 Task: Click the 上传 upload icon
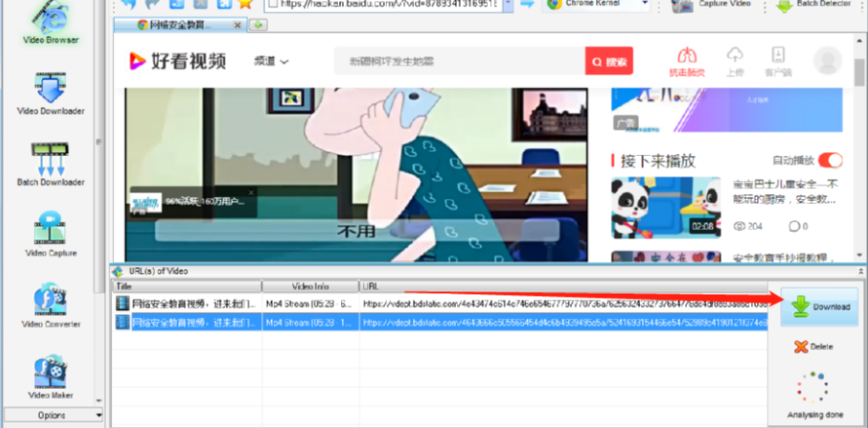tap(735, 61)
